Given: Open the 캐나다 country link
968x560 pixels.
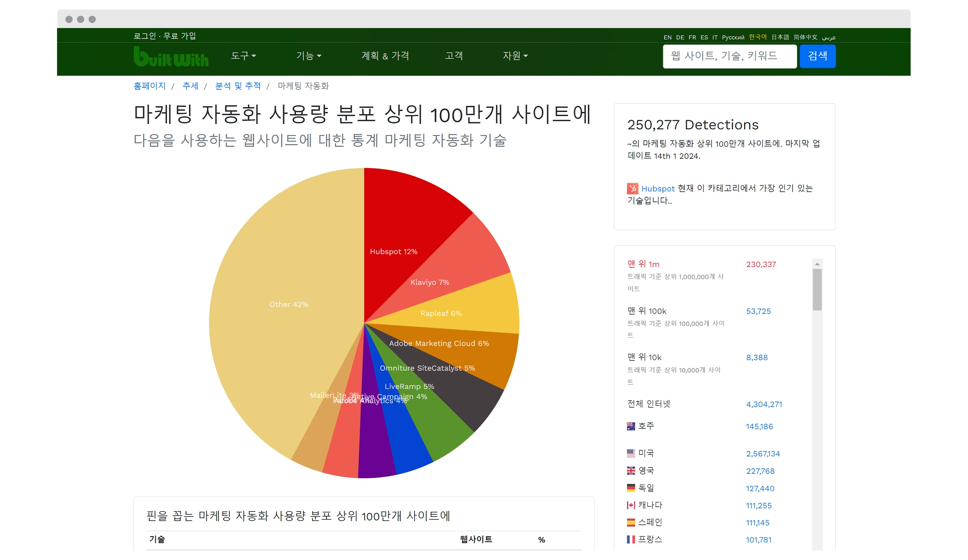Looking at the screenshot, I should [x=650, y=505].
